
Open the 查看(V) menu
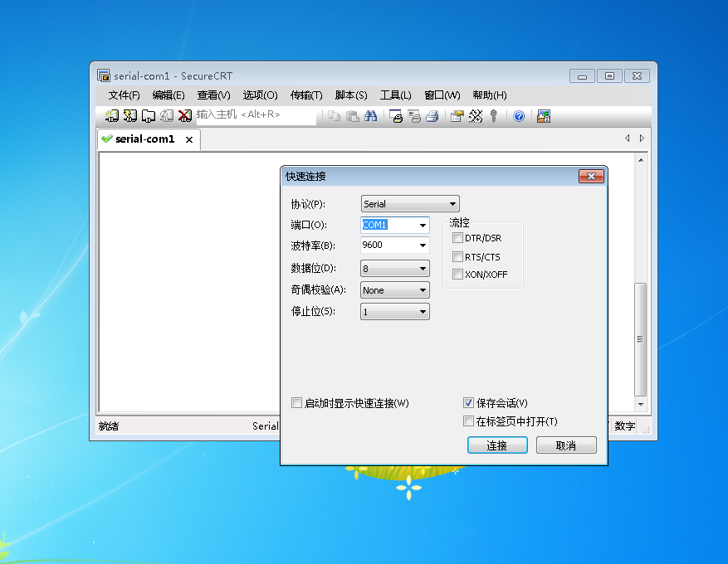coord(213,95)
